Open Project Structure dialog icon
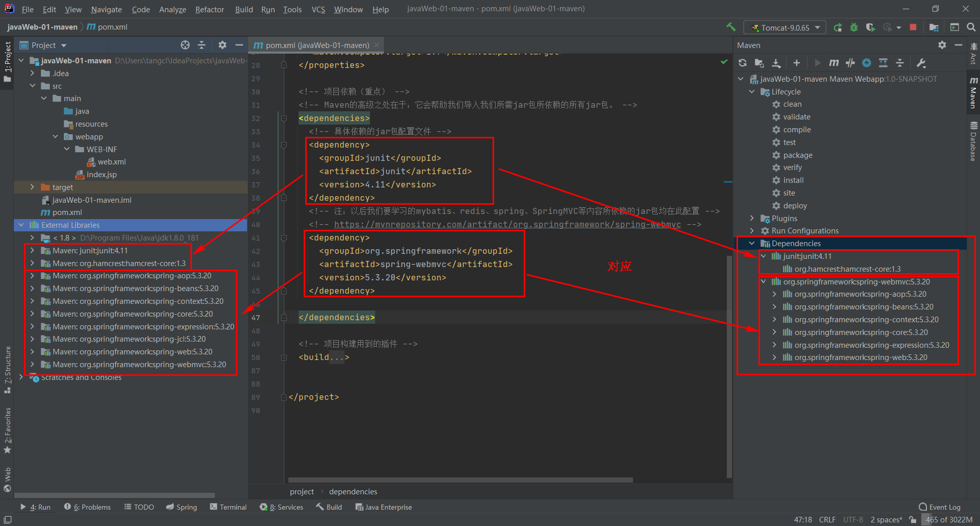Screen dimensions: 980x526 [x=934, y=28]
